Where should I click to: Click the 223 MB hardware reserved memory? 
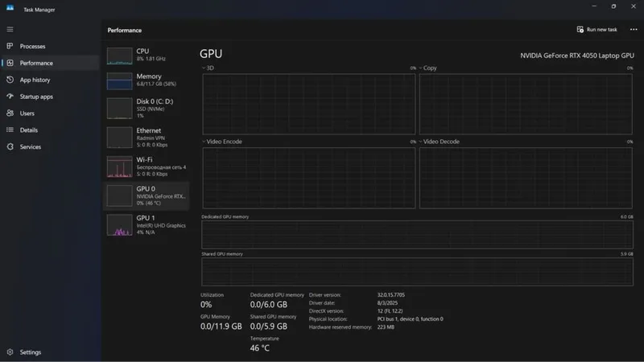386,327
